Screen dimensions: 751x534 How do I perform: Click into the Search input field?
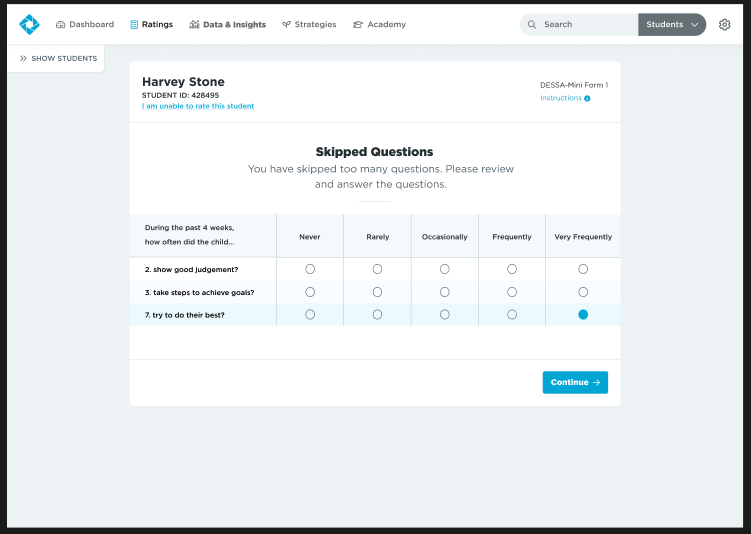585,24
